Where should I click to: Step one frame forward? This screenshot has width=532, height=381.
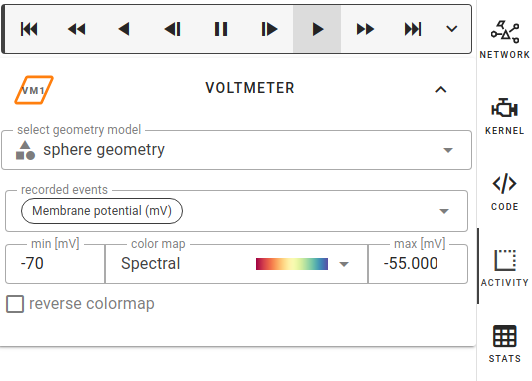(x=269, y=29)
